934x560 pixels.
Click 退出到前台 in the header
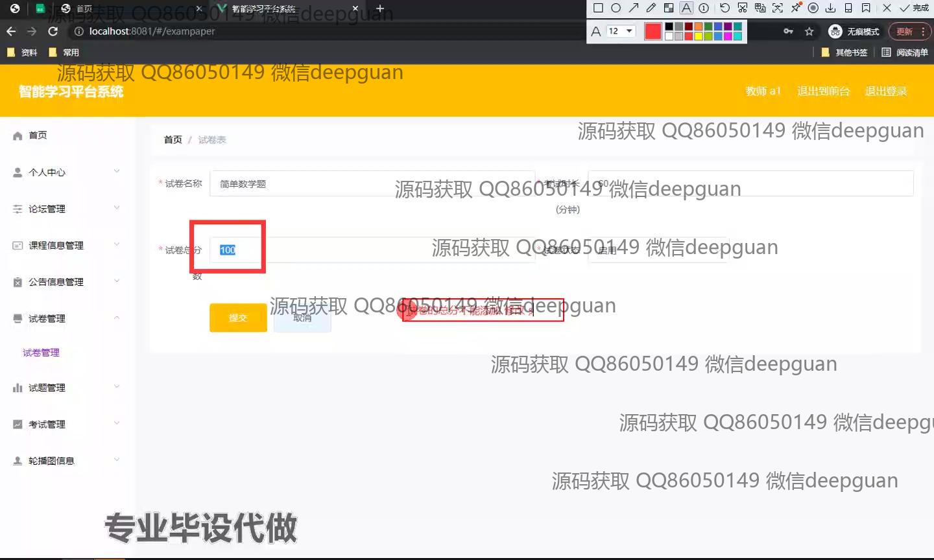tap(823, 91)
